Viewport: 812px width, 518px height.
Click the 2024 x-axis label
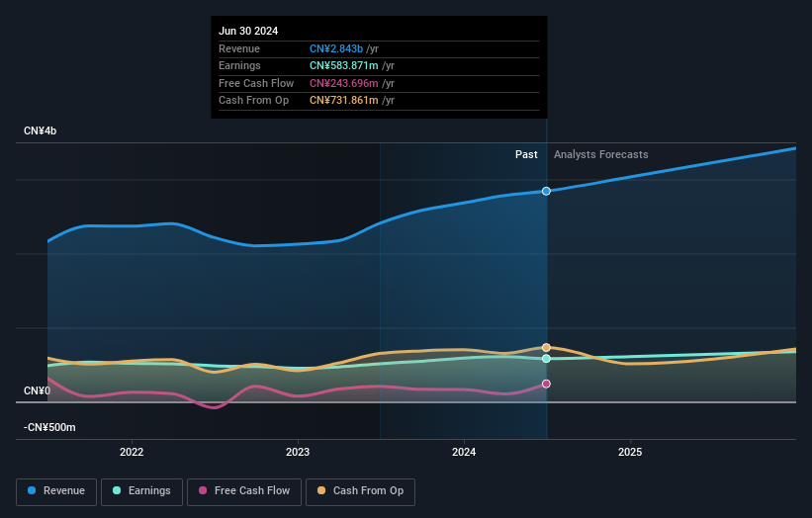(464, 452)
